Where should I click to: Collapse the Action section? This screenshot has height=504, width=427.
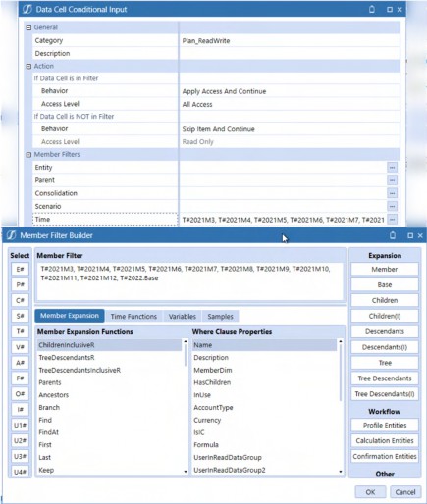(28, 67)
